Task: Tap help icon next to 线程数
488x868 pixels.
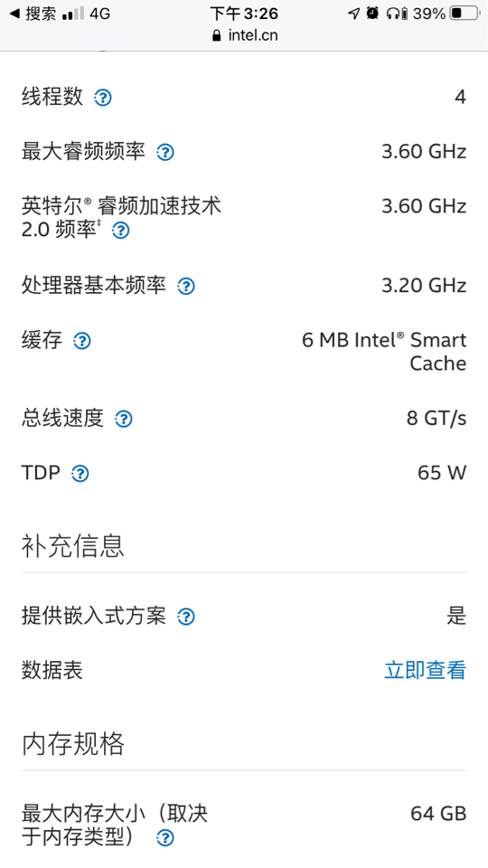Action: pyautogui.click(x=103, y=98)
